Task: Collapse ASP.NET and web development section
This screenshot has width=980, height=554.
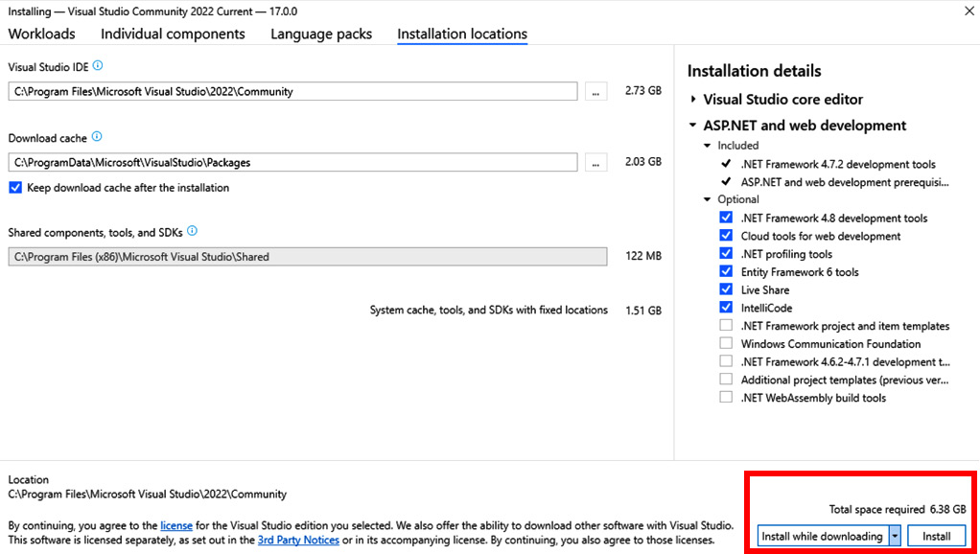Action: tap(692, 125)
